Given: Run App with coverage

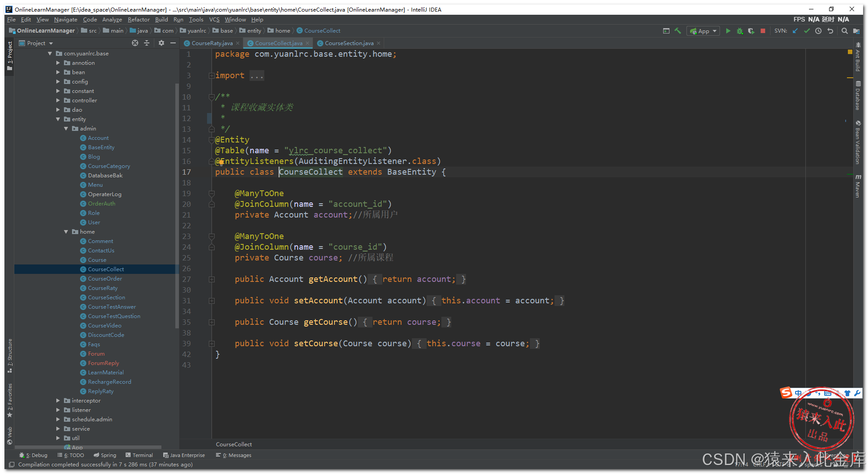Looking at the screenshot, I should click(x=751, y=31).
